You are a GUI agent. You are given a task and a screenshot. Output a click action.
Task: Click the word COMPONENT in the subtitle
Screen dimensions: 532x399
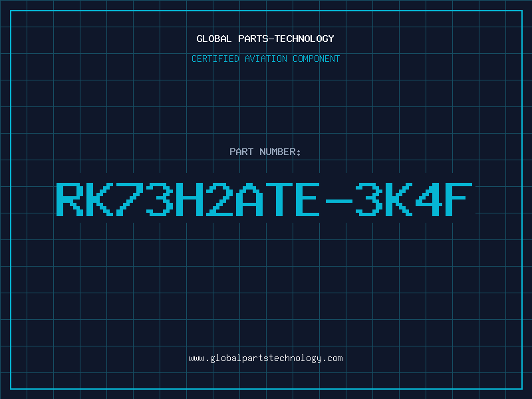[317, 59]
